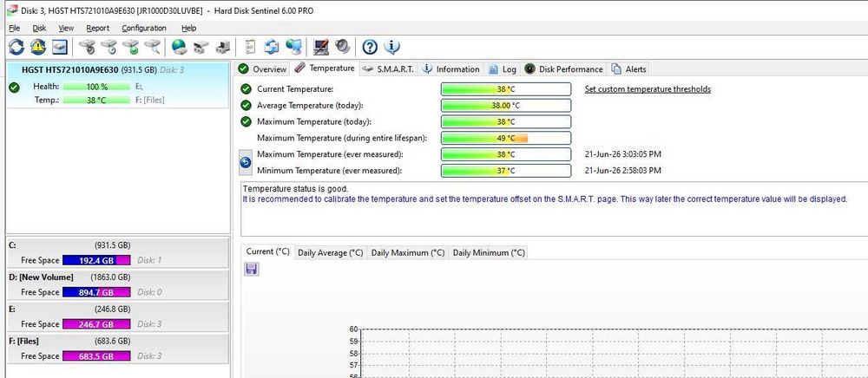Click the round blue reset-temperature arrow button
This screenshot has width=868, height=378.
[246, 162]
